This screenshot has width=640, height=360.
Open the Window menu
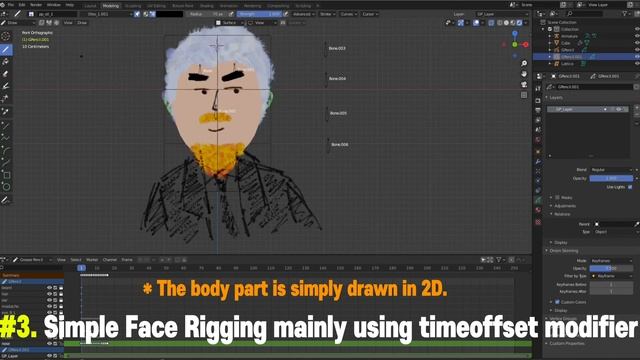[x=53, y=5]
